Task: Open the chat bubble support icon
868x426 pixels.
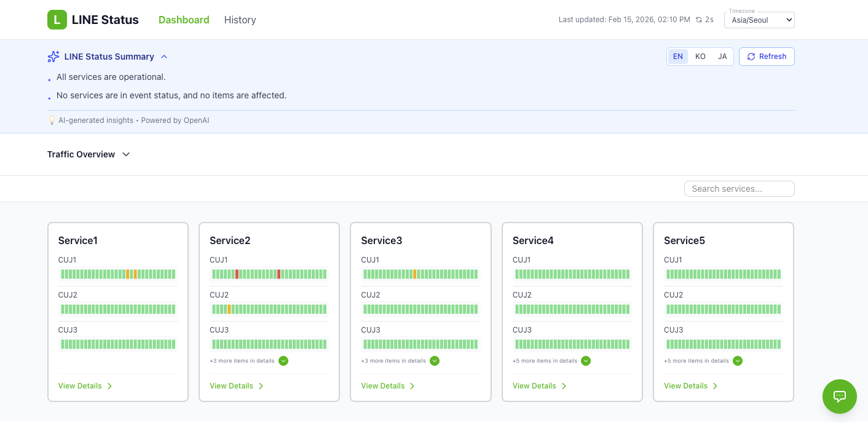Action: click(839, 396)
